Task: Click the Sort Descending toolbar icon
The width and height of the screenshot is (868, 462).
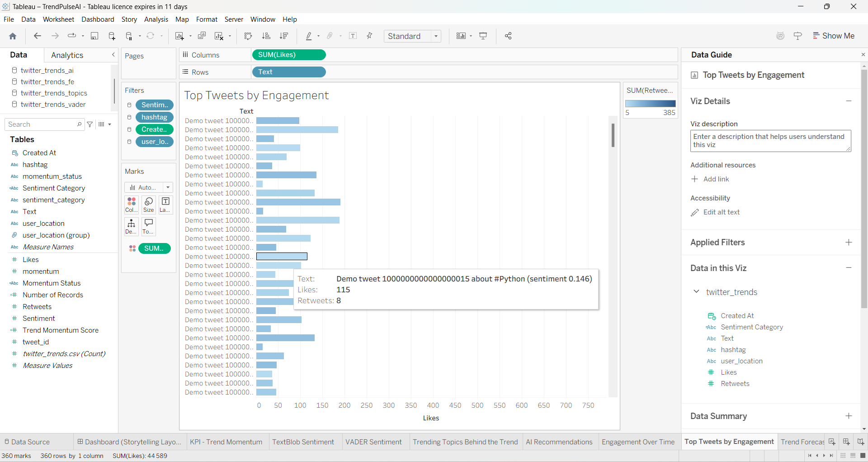Action: [x=284, y=36]
